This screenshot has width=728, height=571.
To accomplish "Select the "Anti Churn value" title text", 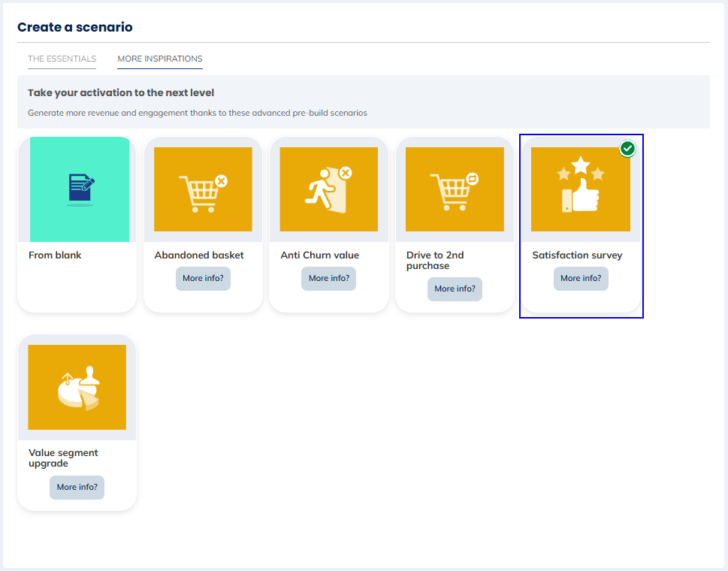I will point(320,255).
